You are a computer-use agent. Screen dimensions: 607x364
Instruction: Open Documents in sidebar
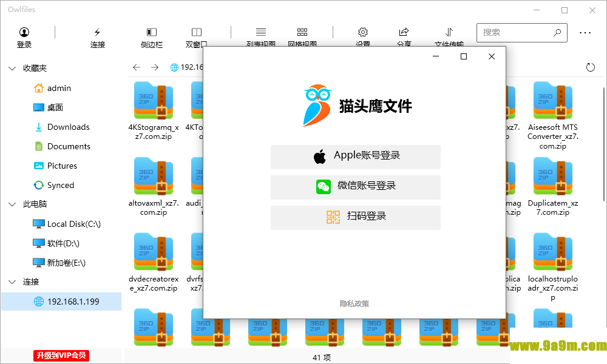point(61,146)
